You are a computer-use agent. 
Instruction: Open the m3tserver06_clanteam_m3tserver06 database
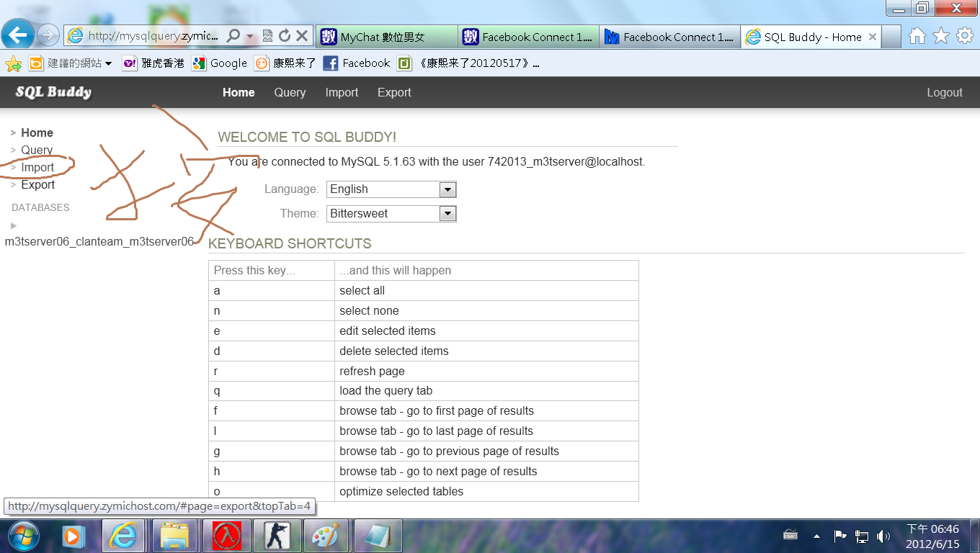click(99, 241)
